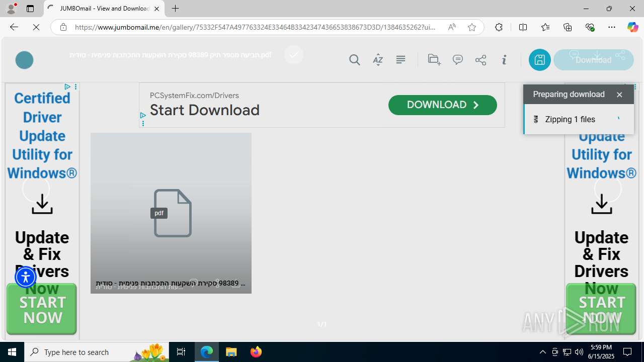Screen dimensions: 644x362
Task: Click the teal JUMBOmail logo circle
Action: click(x=24, y=60)
